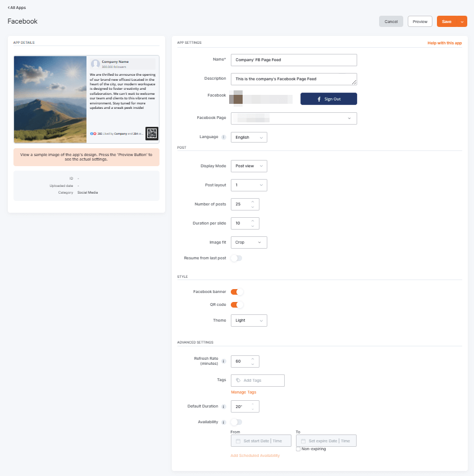Check the Non-expiring checkbox

298,448
